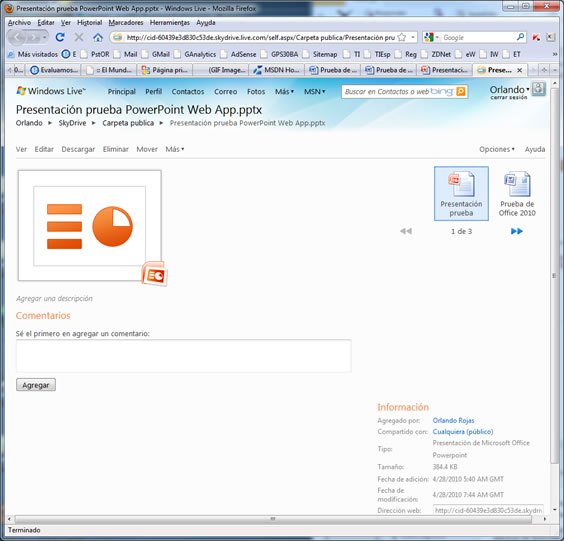The image size is (564, 541).
Task: Open the Editar menu in Firefox menu bar
Action: click(x=46, y=22)
